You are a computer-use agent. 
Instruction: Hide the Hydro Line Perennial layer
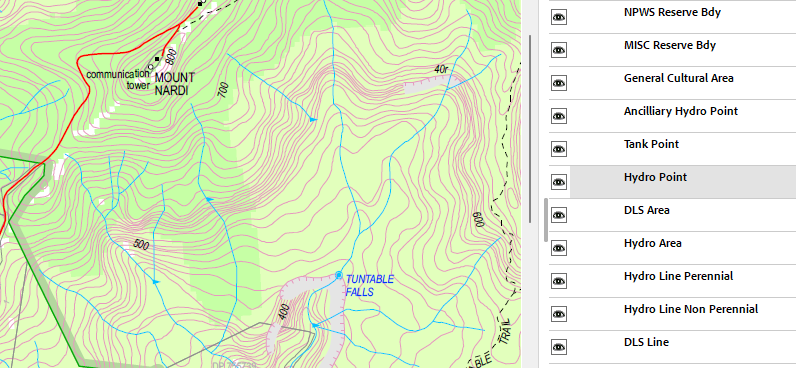[558, 281]
